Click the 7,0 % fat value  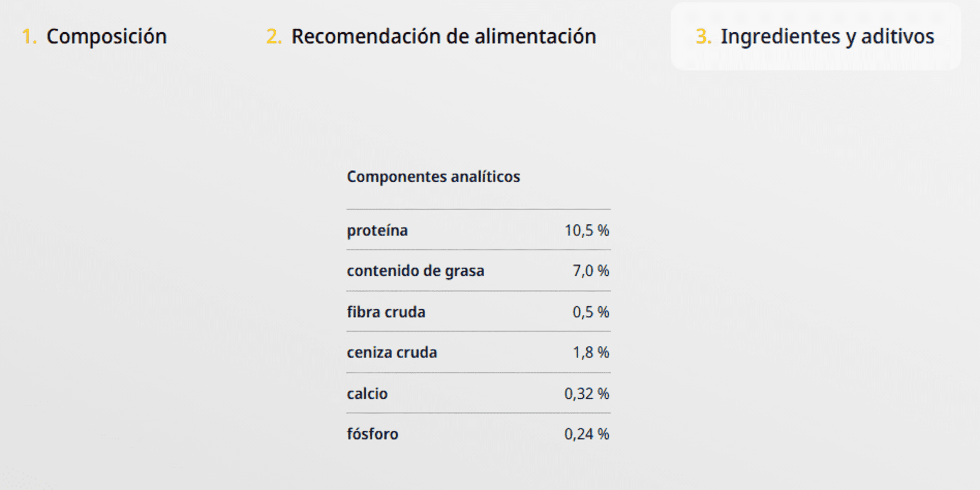coord(591,271)
